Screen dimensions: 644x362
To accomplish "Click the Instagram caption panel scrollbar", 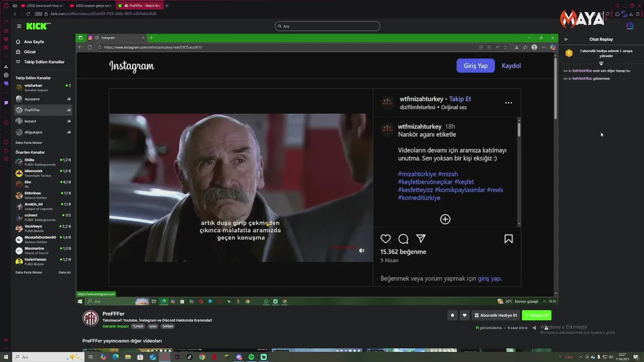I will (x=519, y=129).
